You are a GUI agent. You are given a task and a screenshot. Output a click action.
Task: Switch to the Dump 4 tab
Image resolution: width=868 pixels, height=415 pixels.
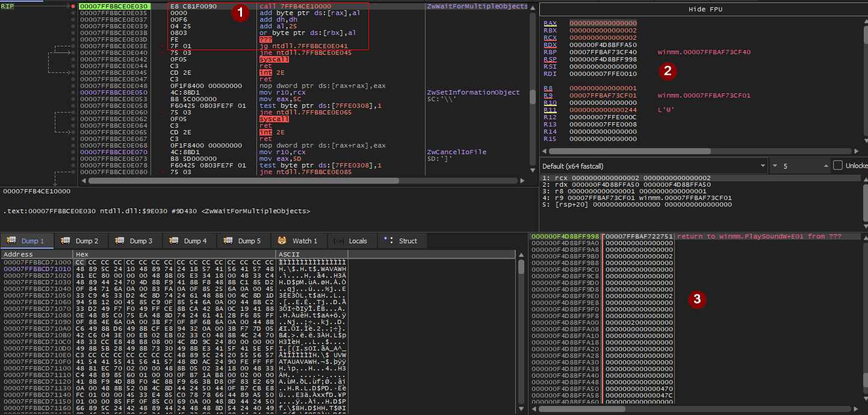[190, 241]
